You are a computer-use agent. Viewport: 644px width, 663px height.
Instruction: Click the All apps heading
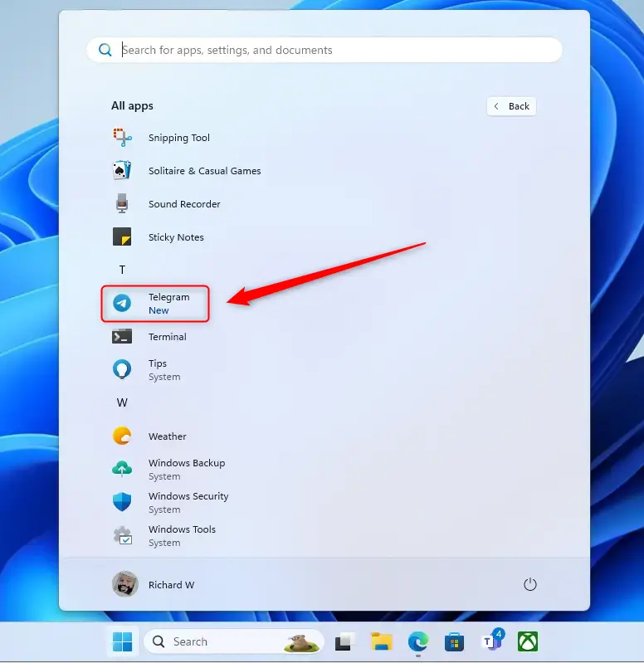132,105
